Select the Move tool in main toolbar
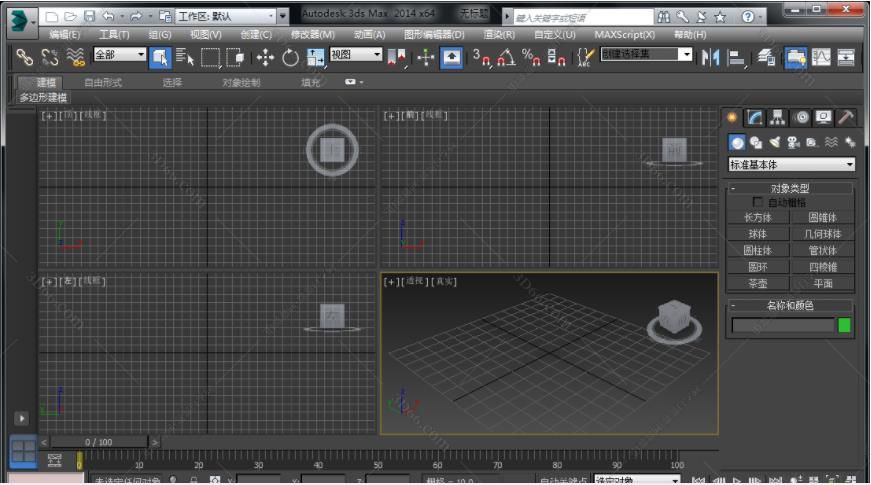Screen dimensions: 871x485 click(x=265, y=57)
